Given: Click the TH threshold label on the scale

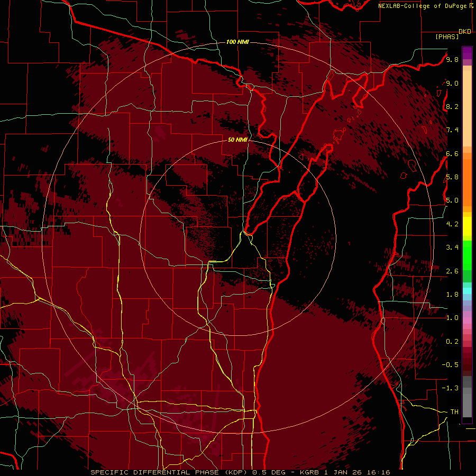Looking at the screenshot, I should point(454,412).
